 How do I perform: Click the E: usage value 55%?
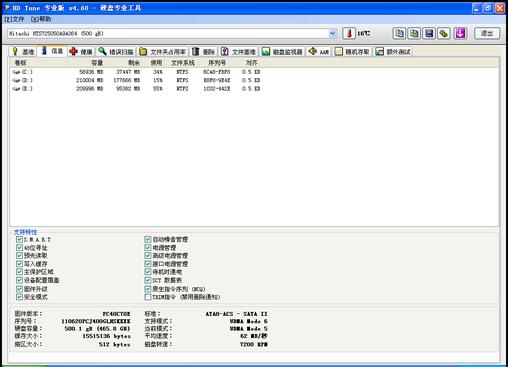point(158,89)
